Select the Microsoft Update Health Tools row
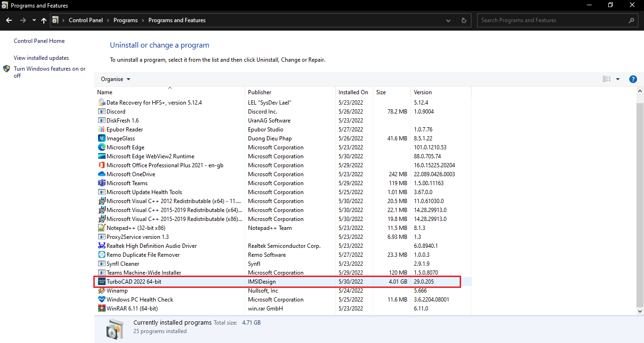Image resolution: width=644 pixels, height=343 pixels. (x=283, y=192)
